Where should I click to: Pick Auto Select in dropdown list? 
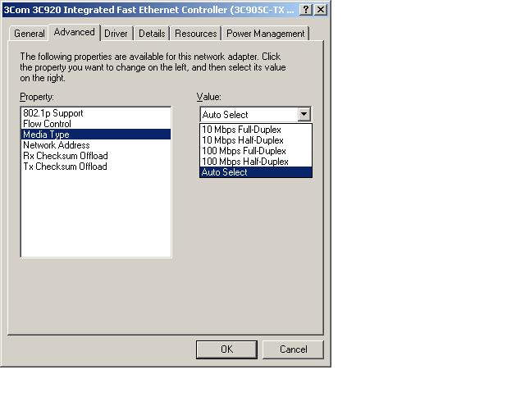[x=256, y=172]
